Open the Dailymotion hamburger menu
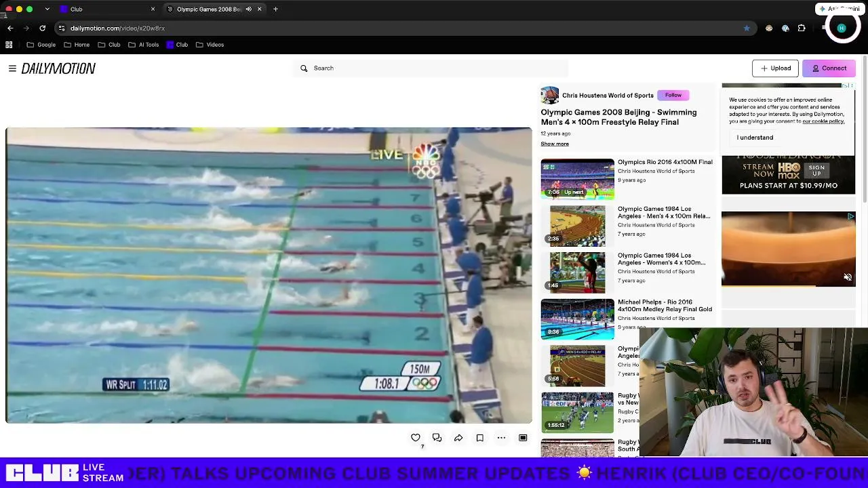The height and width of the screenshot is (488, 868). pyautogui.click(x=12, y=68)
